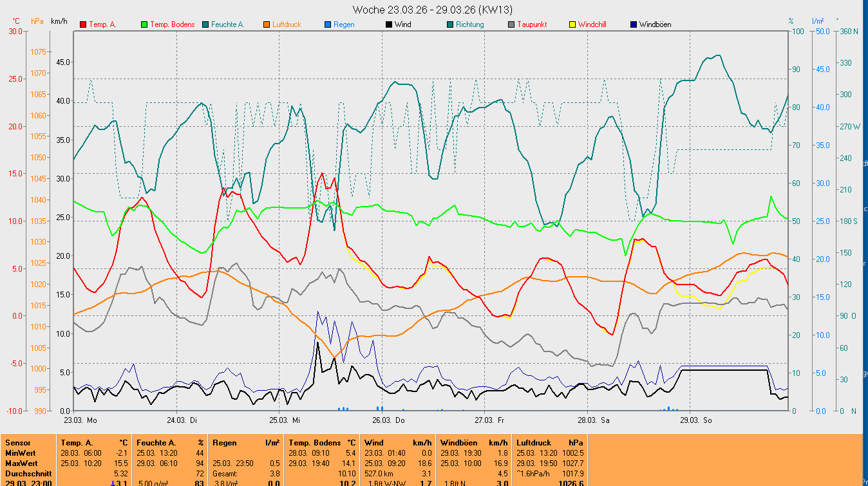
Task: Click the Luftdruck column header in table
Action: click(x=534, y=443)
